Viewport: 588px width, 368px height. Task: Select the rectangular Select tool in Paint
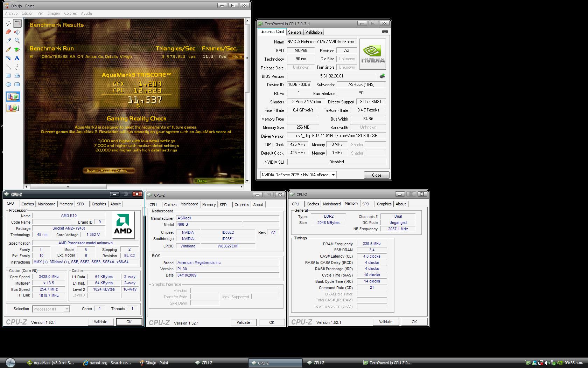pyautogui.click(x=17, y=23)
